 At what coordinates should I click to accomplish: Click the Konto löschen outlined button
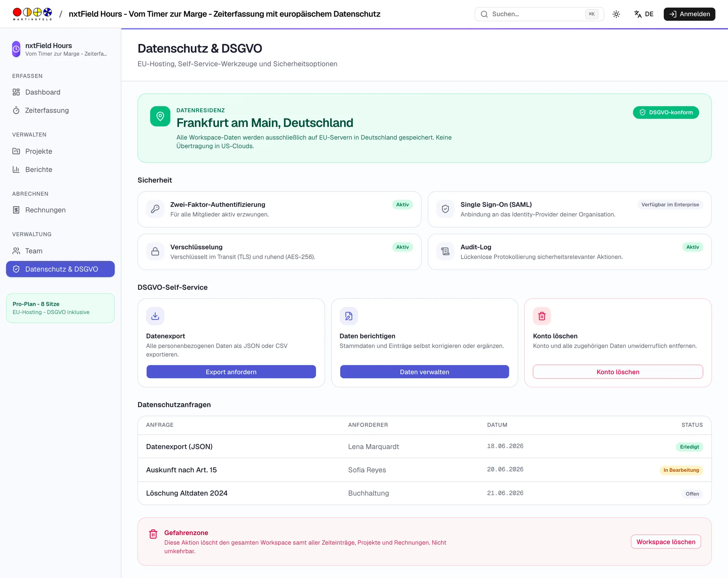618,372
